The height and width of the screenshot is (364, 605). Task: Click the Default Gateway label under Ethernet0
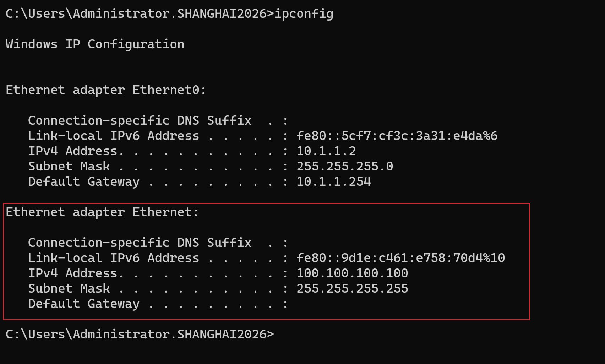84,181
